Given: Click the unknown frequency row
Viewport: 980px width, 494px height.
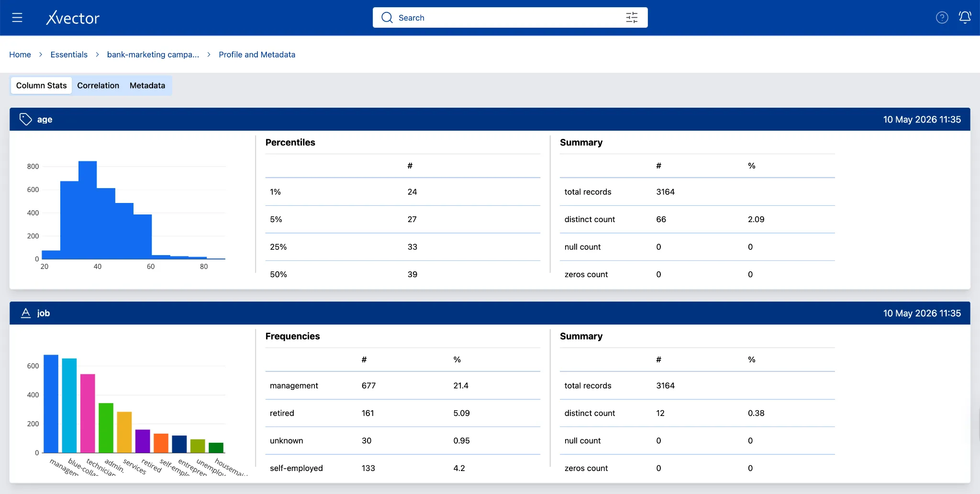Looking at the screenshot, I should [403, 441].
